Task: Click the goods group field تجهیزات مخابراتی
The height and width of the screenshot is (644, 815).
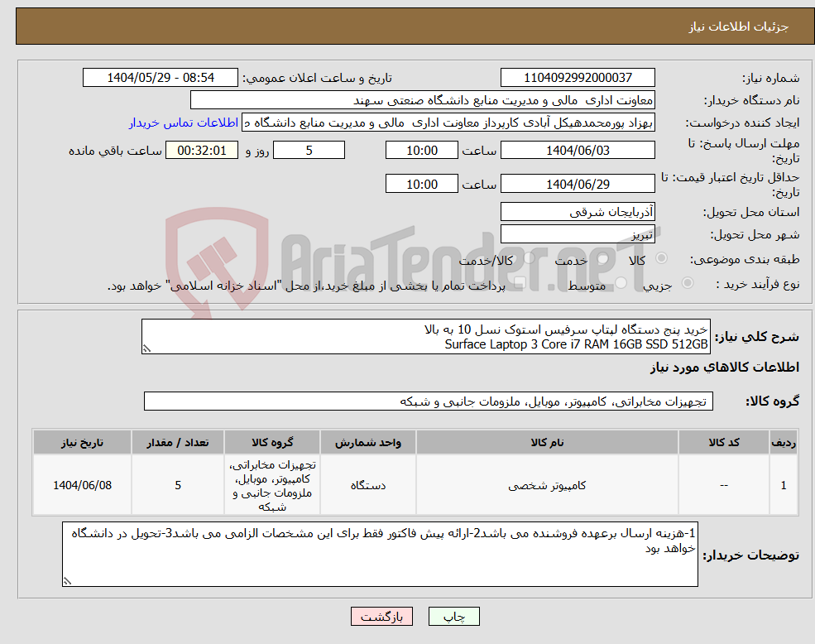Action: point(429,401)
